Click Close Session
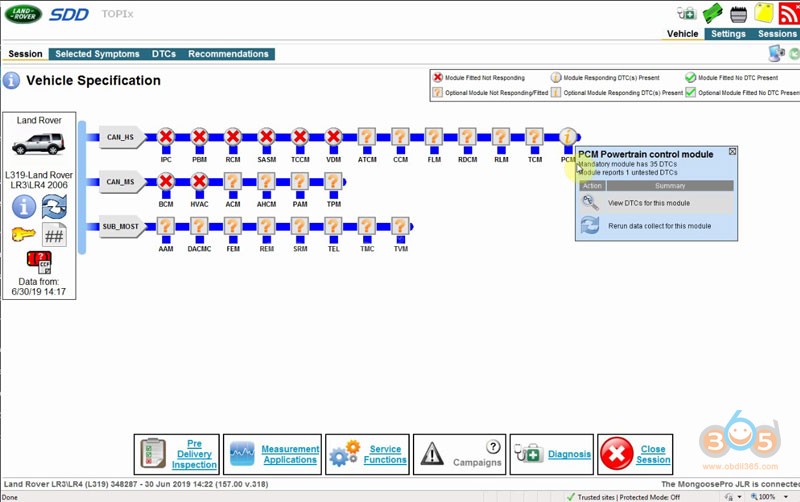Image resolution: width=800 pixels, height=502 pixels. pyautogui.click(x=635, y=455)
